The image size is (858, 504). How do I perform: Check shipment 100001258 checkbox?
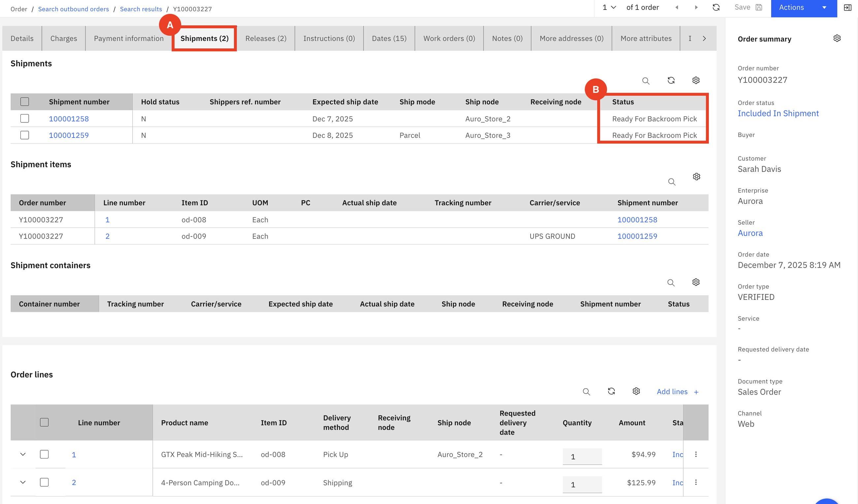[x=24, y=118]
